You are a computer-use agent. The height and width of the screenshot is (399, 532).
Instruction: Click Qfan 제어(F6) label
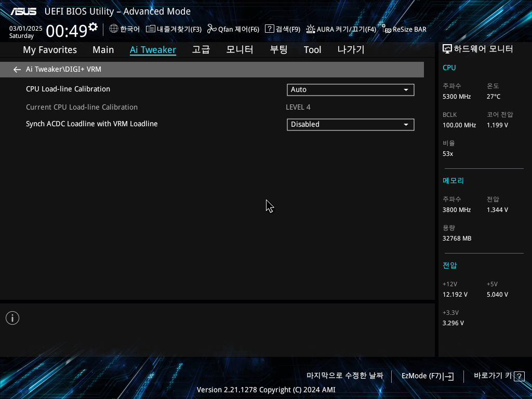(x=238, y=29)
